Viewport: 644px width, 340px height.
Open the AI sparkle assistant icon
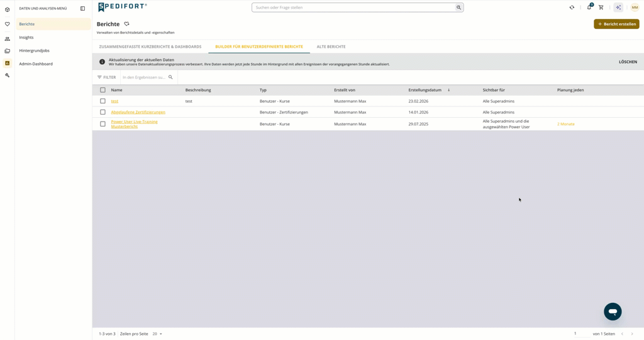click(x=618, y=8)
